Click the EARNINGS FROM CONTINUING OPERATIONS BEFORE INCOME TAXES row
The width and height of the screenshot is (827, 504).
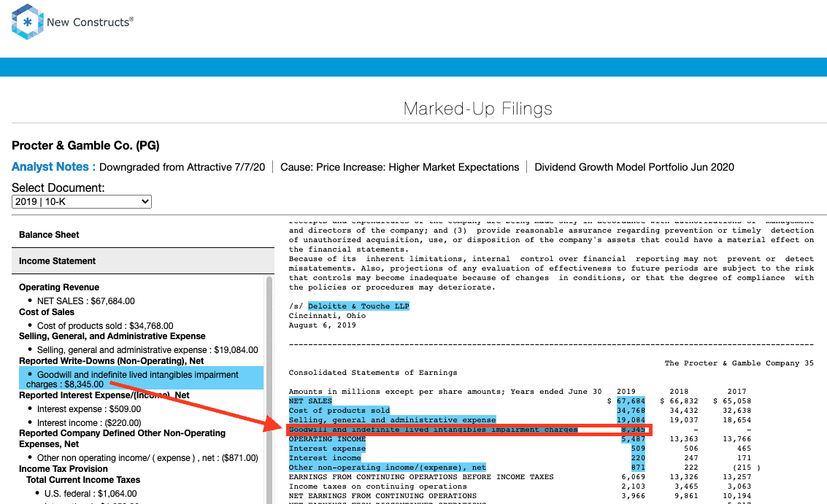(x=520, y=477)
